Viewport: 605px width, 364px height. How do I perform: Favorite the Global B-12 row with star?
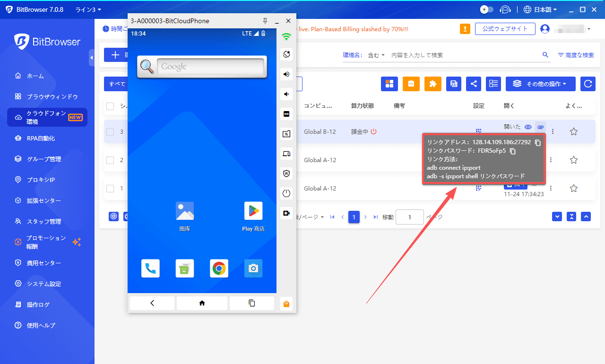point(574,131)
